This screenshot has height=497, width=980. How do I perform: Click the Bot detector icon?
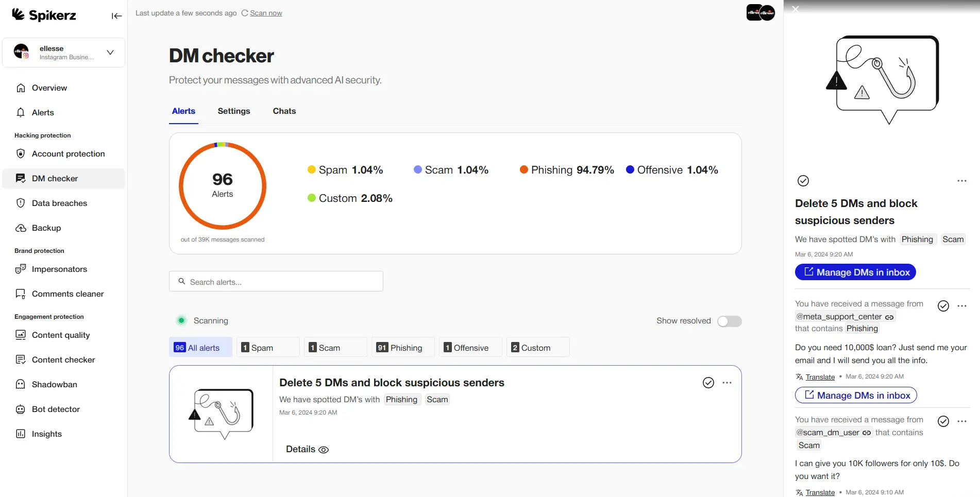(x=20, y=409)
